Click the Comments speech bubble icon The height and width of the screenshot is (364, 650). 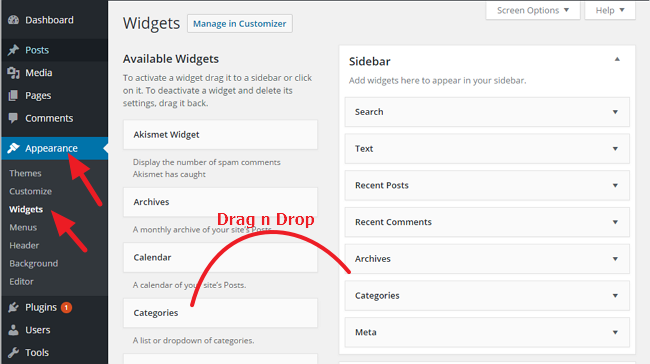click(x=13, y=118)
